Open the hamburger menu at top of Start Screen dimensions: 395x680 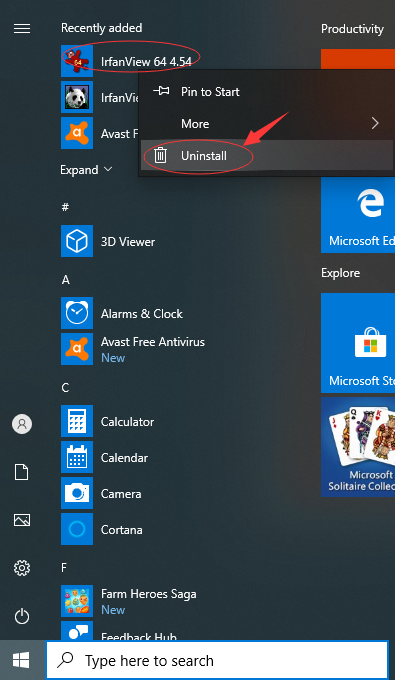[22, 29]
